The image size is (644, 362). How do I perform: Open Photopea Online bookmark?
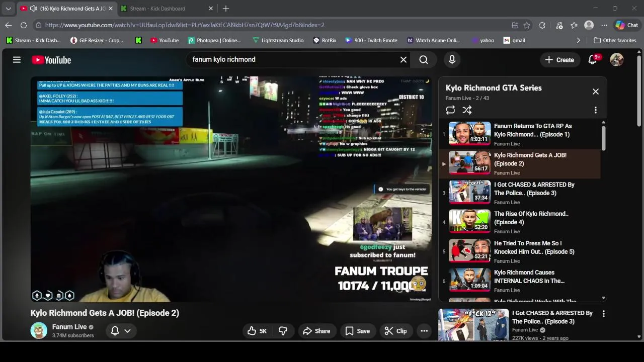tap(214, 40)
